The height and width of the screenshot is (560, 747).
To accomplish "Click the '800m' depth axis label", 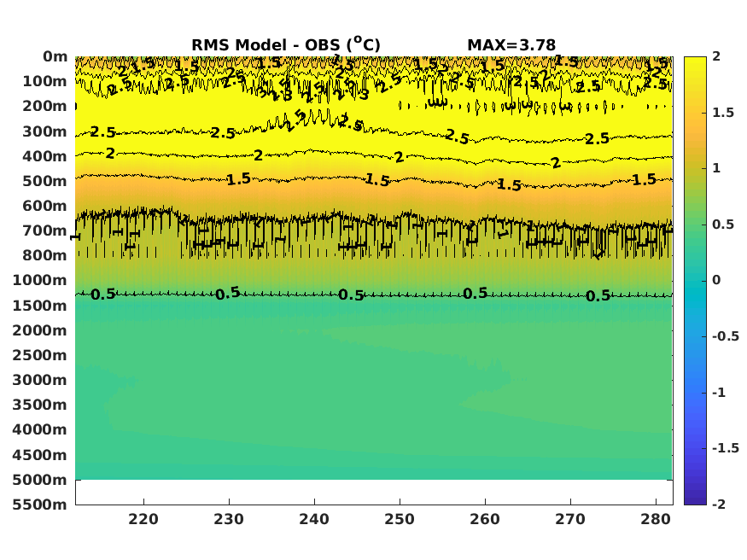I will tap(44, 255).
